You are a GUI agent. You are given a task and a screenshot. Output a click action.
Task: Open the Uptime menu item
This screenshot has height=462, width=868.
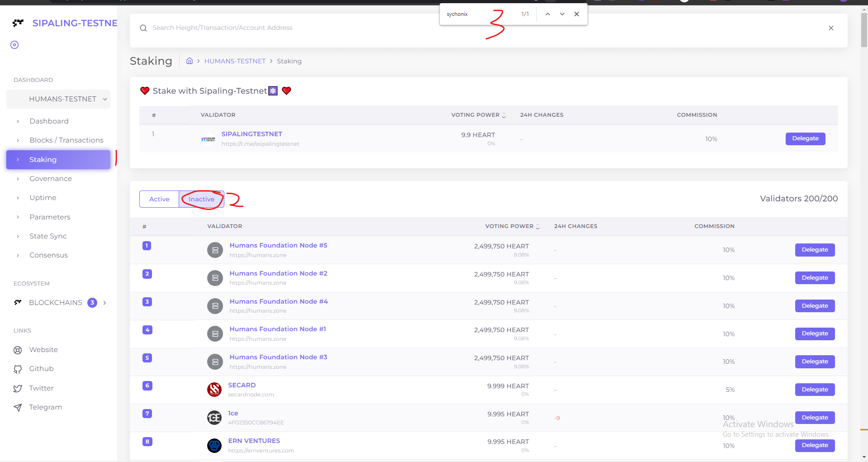pos(43,198)
